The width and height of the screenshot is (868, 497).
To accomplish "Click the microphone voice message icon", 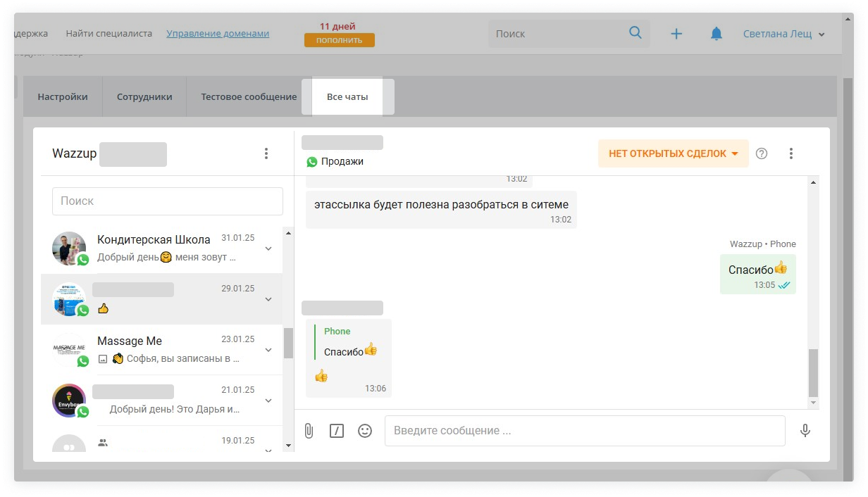I will point(805,431).
